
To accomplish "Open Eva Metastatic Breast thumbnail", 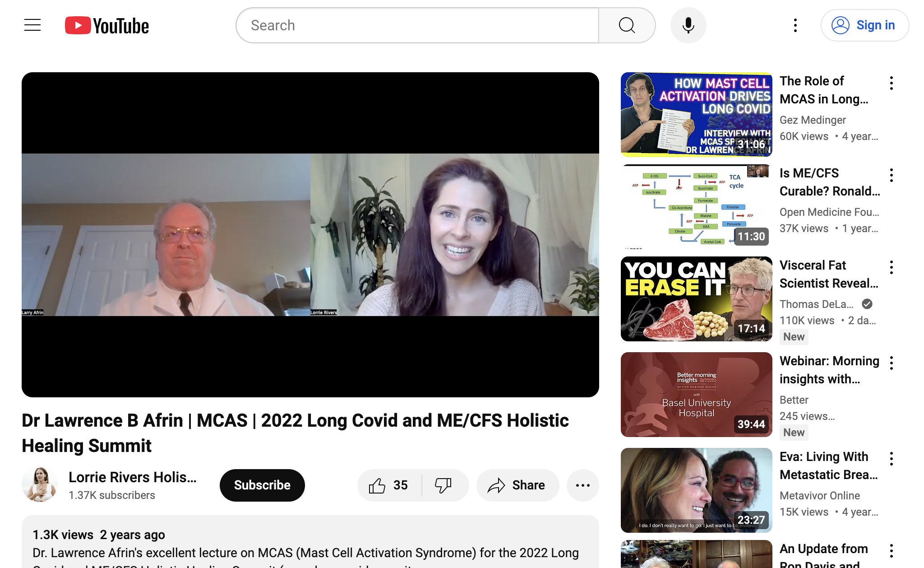I will coord(696,490).
